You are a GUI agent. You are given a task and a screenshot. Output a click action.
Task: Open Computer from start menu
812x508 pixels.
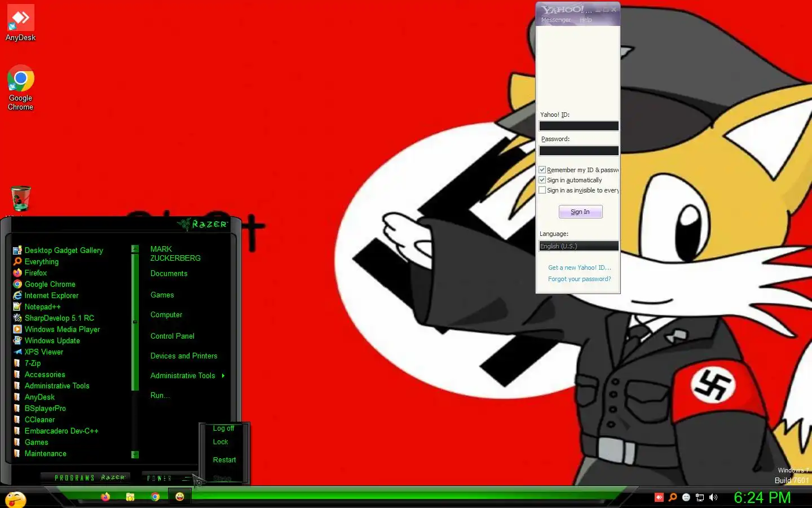tap(166, 315)
